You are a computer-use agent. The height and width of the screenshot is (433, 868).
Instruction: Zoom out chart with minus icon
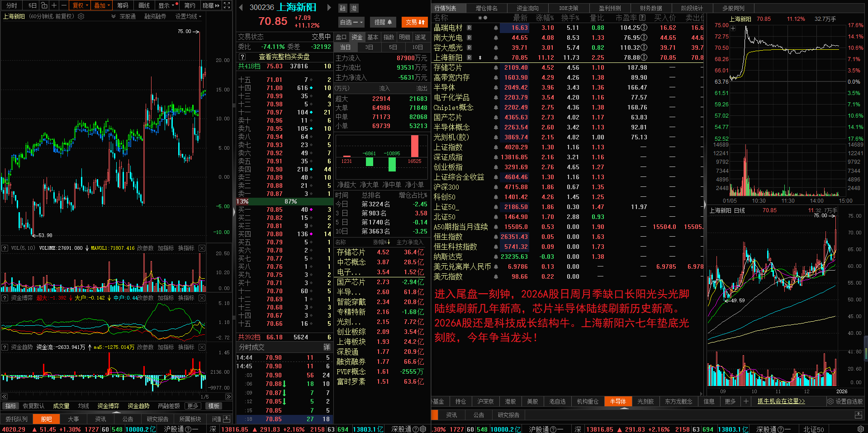click(64, 5)
